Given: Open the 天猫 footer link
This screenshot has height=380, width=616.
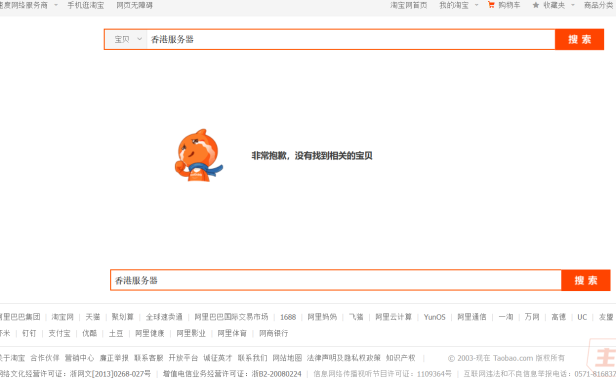Looking at the screenshot, I should pos(93,317).
